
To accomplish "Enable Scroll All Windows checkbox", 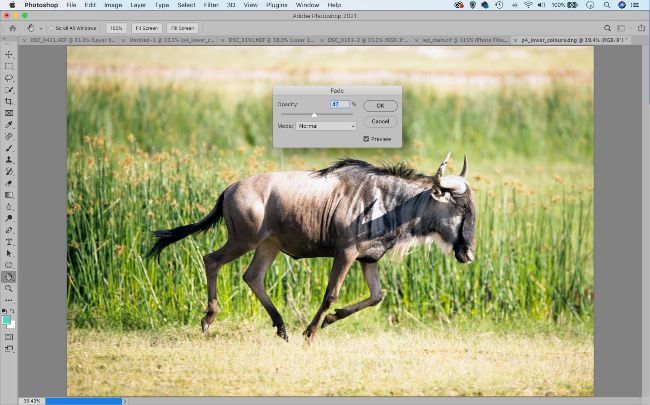I will [x=52, y=28].
